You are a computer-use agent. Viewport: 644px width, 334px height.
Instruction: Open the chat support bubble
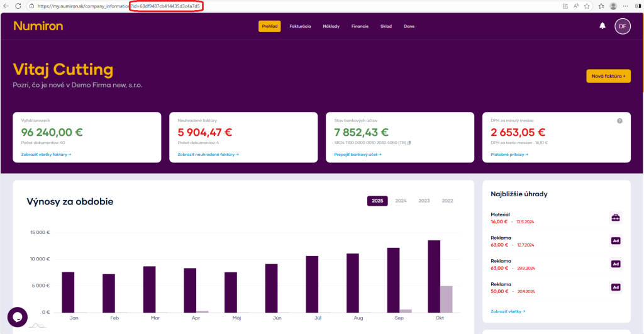tap(18, 316)
